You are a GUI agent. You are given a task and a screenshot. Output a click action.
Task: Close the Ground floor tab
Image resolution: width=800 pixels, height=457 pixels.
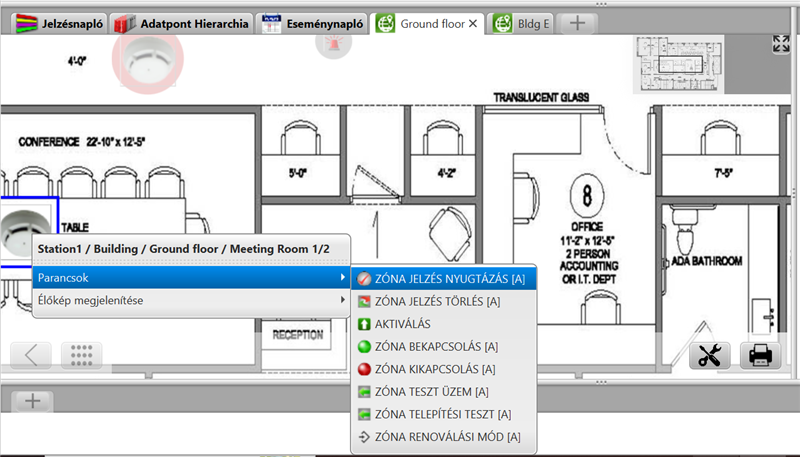coord(473,22)
